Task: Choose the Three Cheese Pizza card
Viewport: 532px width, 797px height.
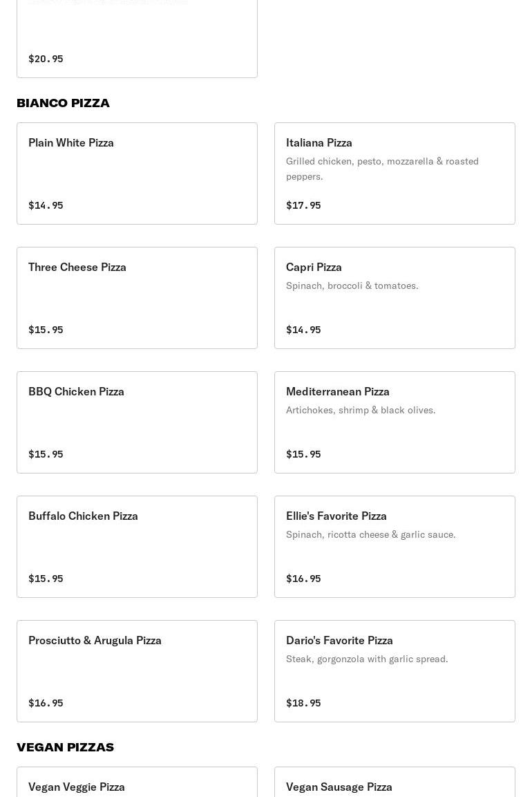Action: coord(137,297)
